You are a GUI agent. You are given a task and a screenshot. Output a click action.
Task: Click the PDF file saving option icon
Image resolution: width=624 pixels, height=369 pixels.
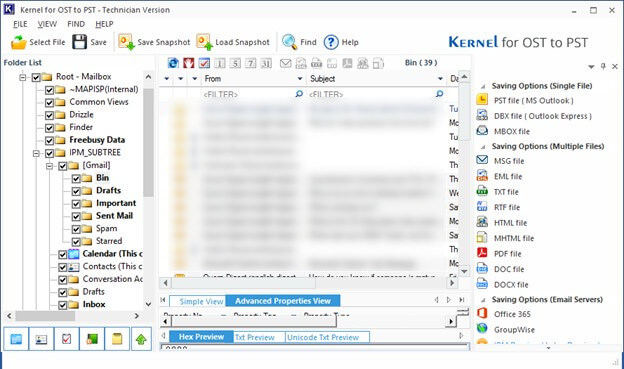click(x=482, y=253)
